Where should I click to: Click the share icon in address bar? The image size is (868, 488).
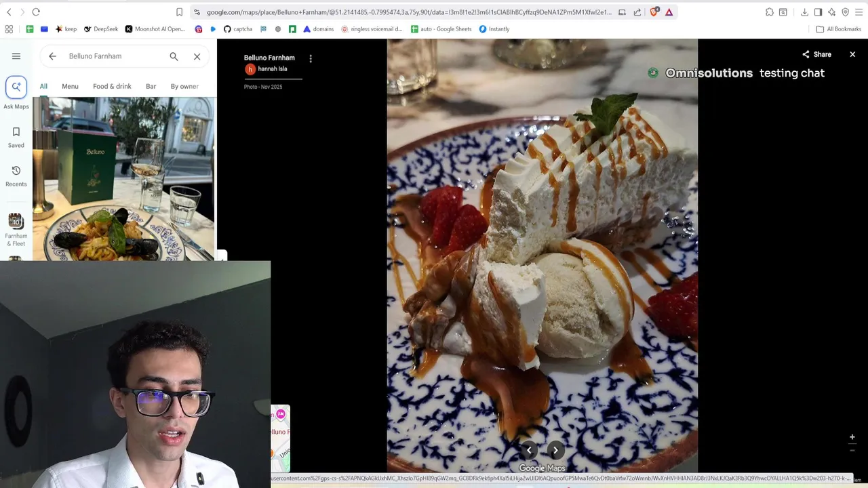tap(637, 12)
